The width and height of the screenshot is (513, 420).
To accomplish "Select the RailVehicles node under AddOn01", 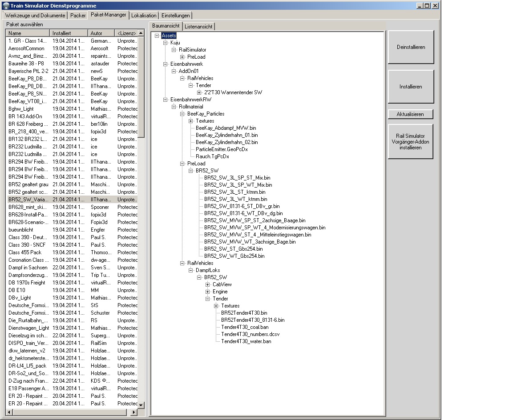I will click(200, 78).
